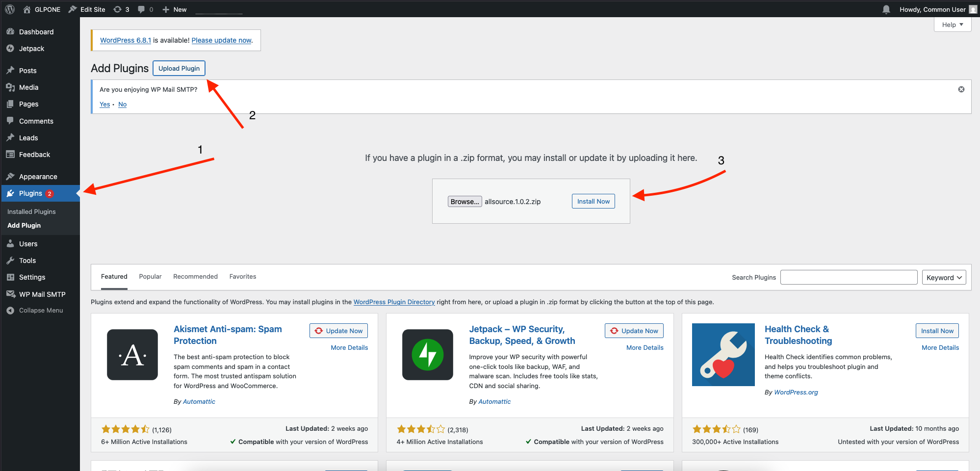Switch to the Recommended tab
The width and height of the screenshot is (980, 471).
[x=195, y=277]
